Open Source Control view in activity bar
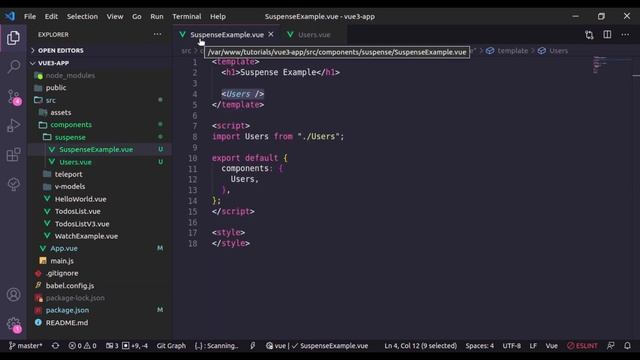The height and width of the screenshot is (360, 640). point(13,97)
